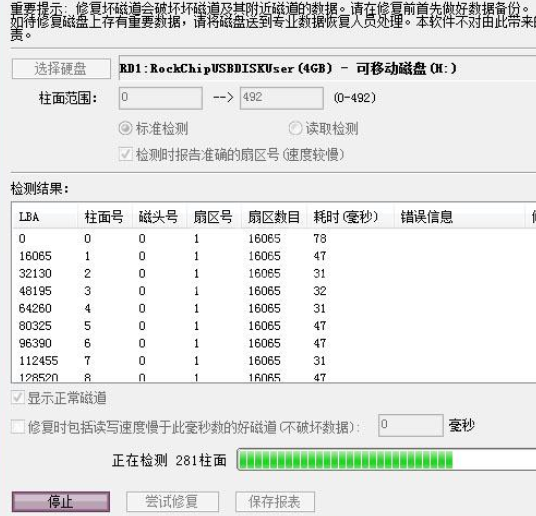This screenshot has width=536, height=516.
Task: Click the (0-492) range label
Action: pyautogui.click(x=354, y=98)
